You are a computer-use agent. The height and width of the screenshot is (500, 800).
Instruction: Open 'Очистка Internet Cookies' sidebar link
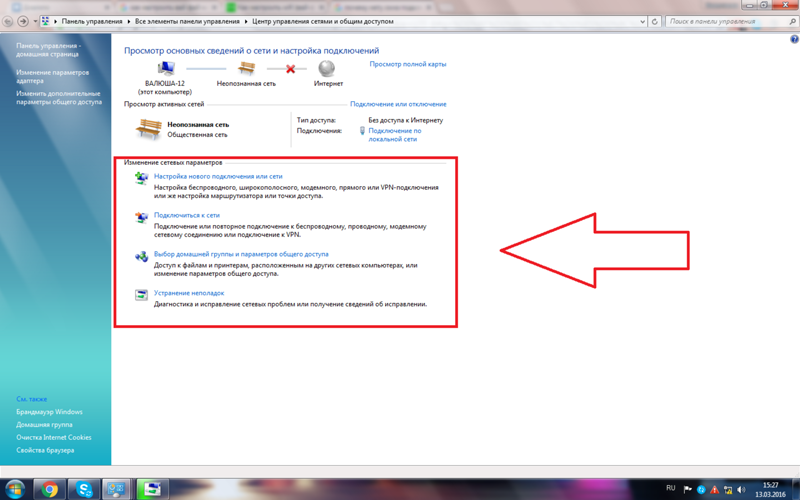(x=54, y=437)
